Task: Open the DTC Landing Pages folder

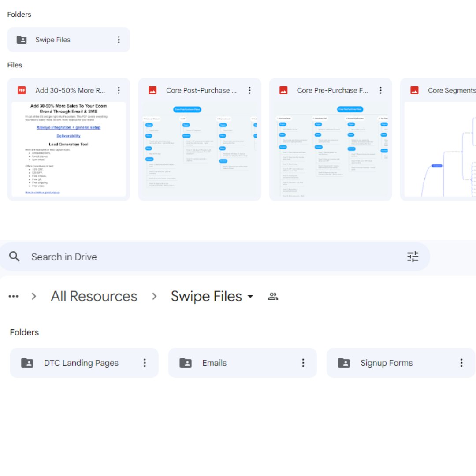Action: click(x=84, y=363)
